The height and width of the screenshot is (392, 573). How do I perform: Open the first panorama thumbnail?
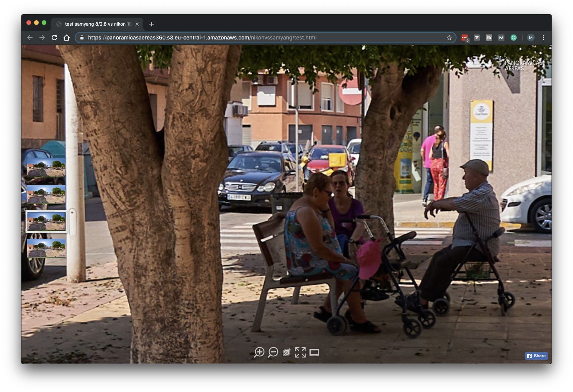click(46, 167)
